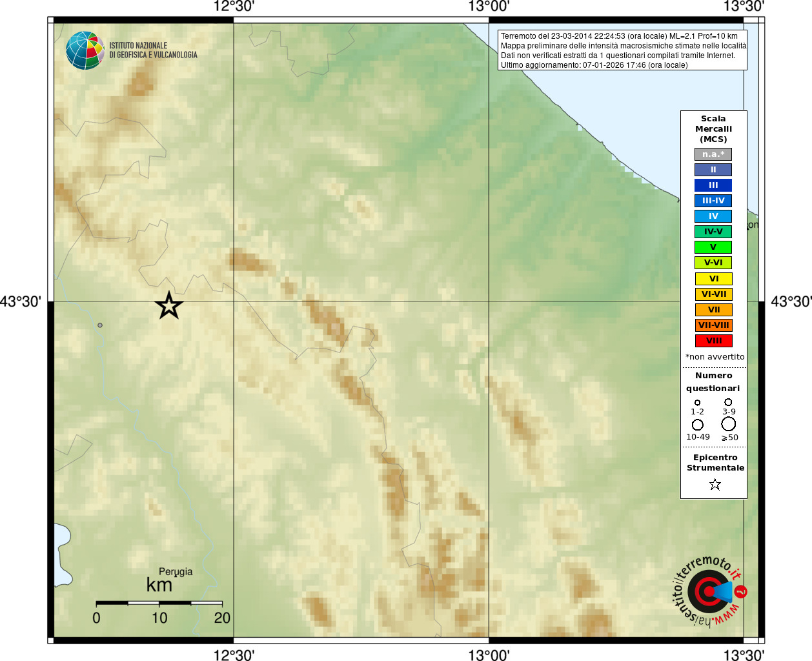812x661 pixels.
Task: Click the 1-2 questionnaires circle in legend
Action: point(697,403)
